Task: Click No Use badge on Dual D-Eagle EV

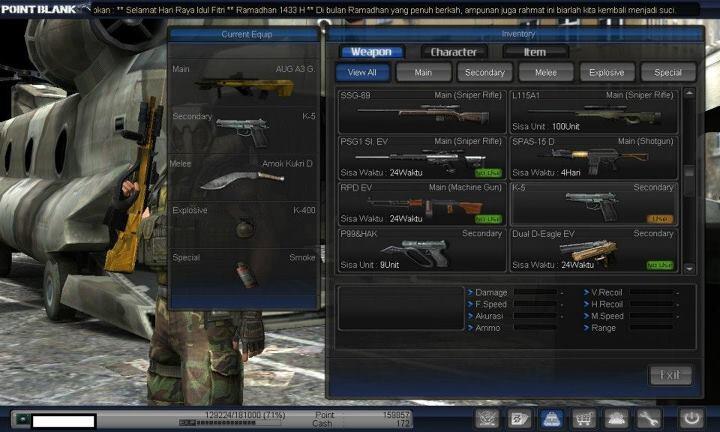Action: (660, 265)
